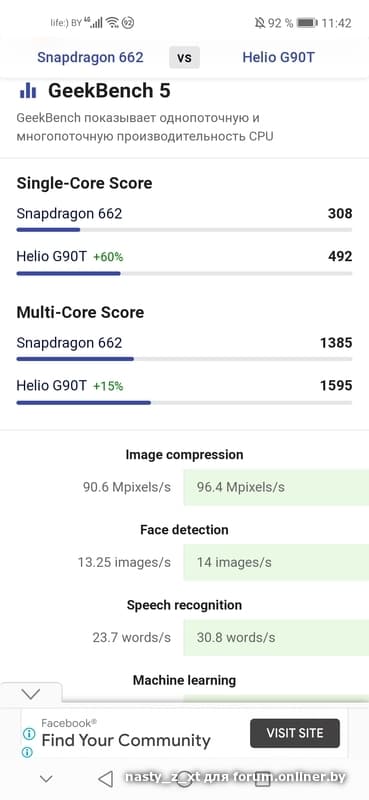The width and height of the screenshot is (369, 800).
Task: Tap the ad choices icon below info
Action: click(28, 752)
